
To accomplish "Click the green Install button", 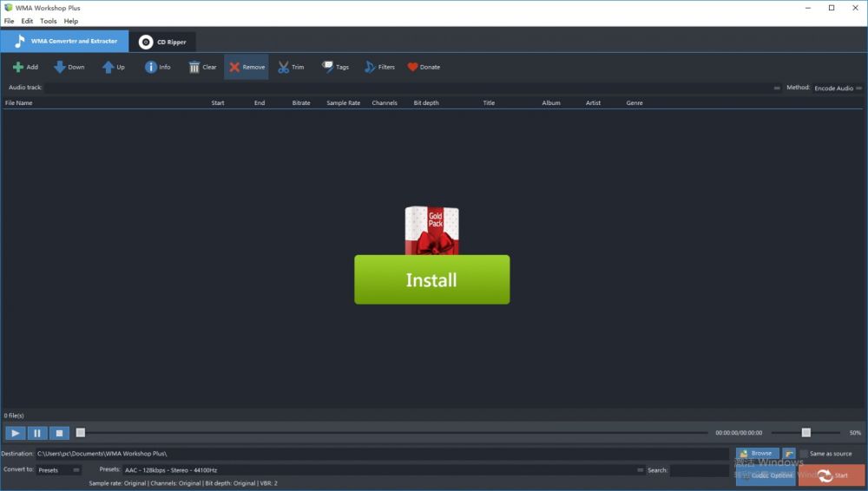I will [x=431, y=279].
